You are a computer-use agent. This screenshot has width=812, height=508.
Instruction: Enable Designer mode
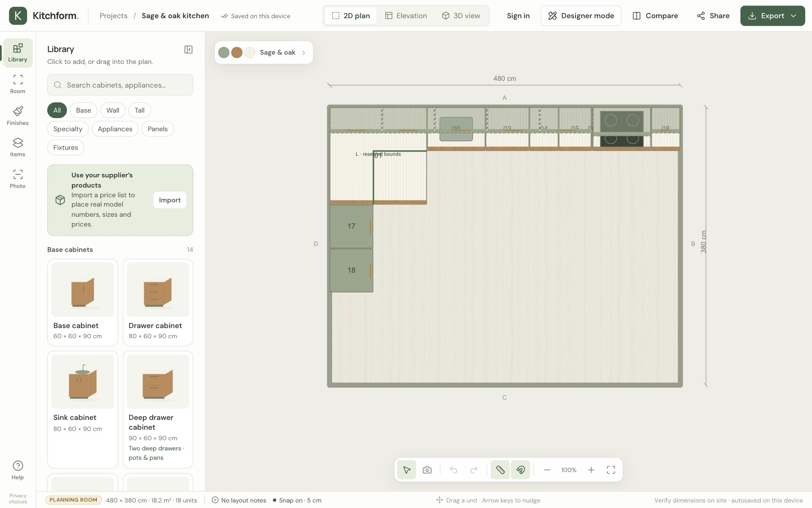click(581, 16)
